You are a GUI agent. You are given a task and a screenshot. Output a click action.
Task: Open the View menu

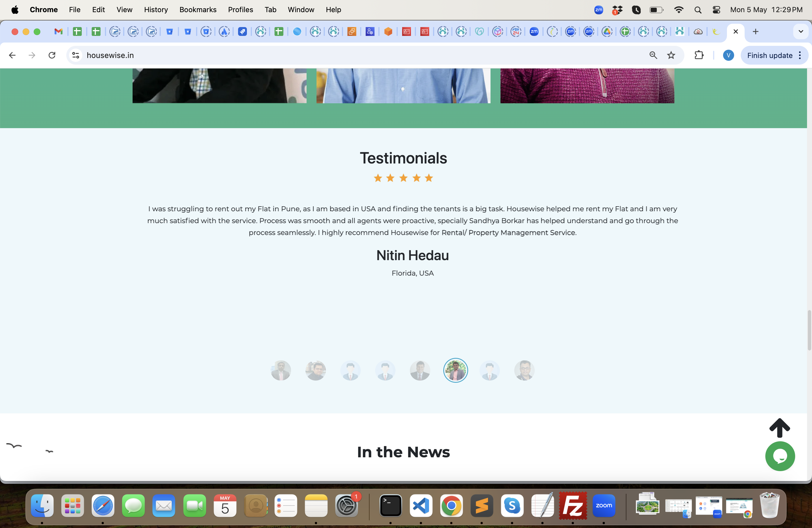[x=124, y=10]
